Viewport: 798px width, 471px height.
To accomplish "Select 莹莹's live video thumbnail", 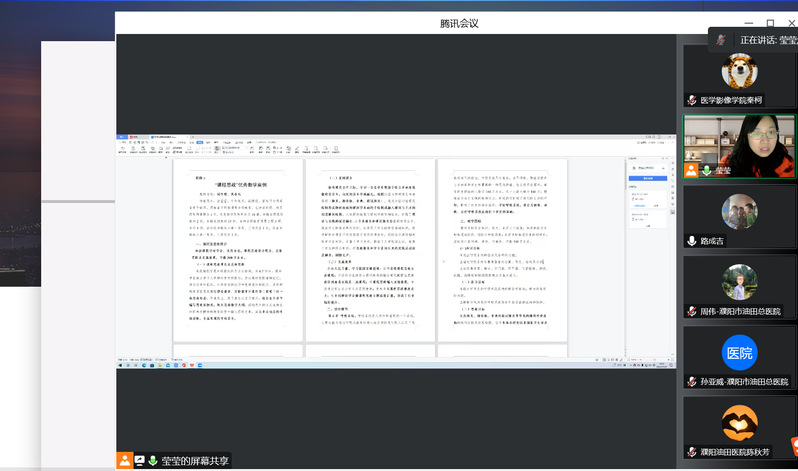I will (x=740, y=146).
